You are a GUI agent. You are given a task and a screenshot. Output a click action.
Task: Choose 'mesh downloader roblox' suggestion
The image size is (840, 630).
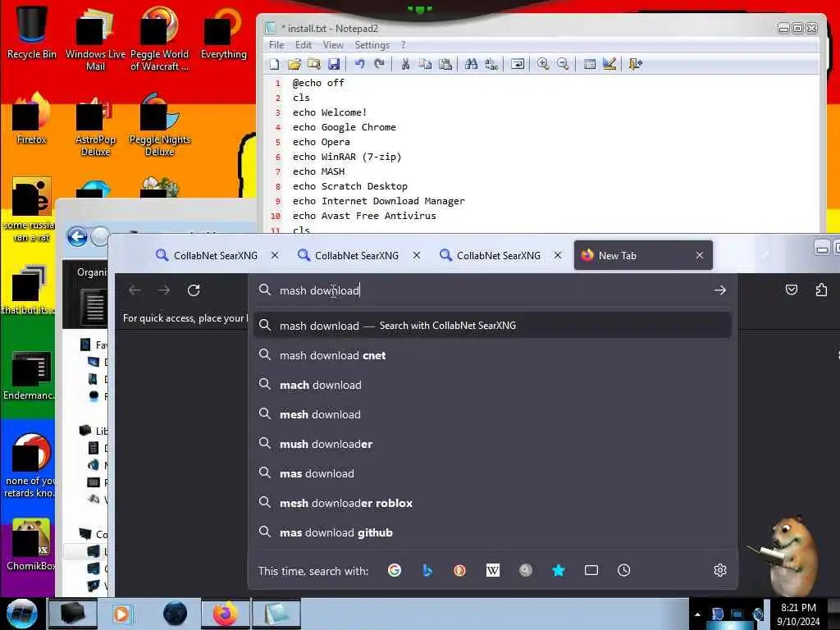pos(492,503)
